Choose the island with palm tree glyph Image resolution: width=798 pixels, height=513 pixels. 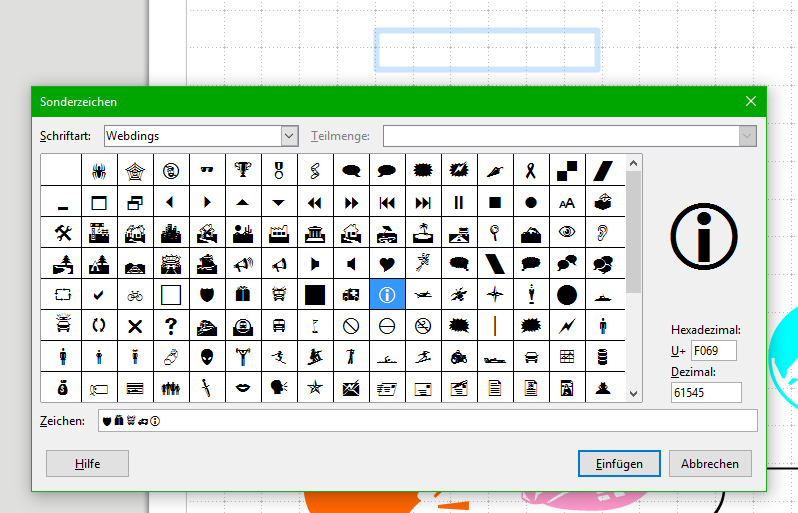pyautogui.click(x=423, y=233)
